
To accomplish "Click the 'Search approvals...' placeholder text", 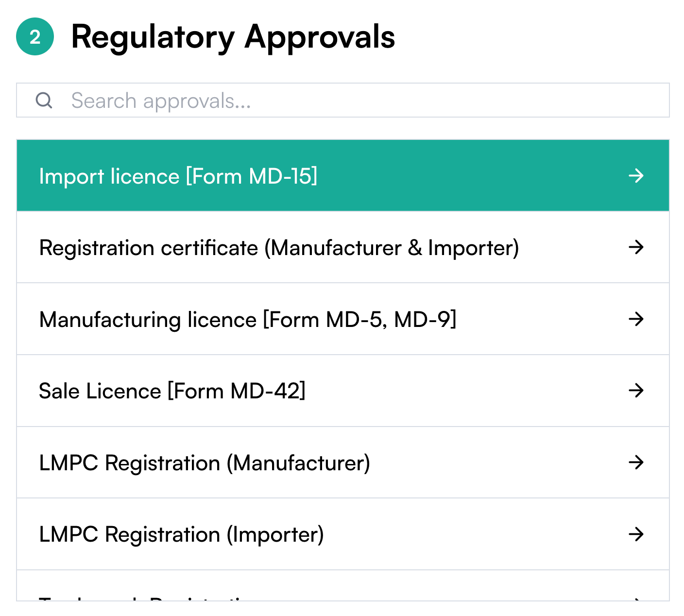I will coord(161,101).
